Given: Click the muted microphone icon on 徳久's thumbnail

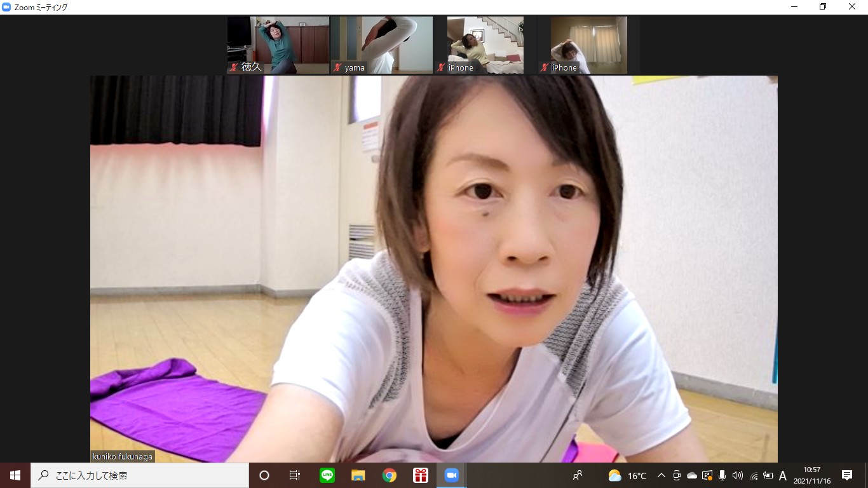Looking at the screenshot, I should click(x=234, y=67).
